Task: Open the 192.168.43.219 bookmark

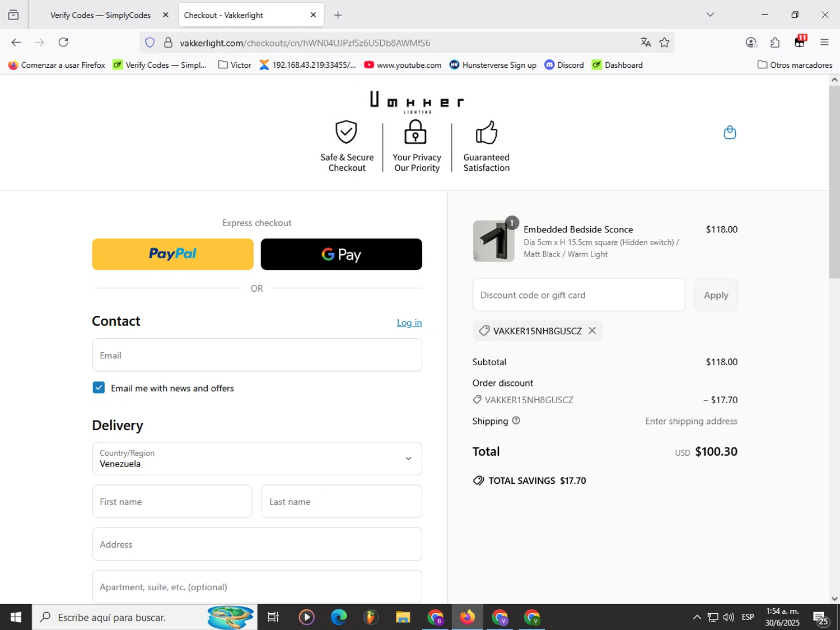Action: 307,65
